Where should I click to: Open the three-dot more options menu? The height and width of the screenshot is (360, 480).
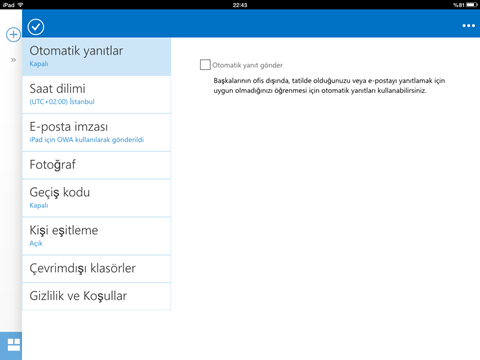click(468, 26)
